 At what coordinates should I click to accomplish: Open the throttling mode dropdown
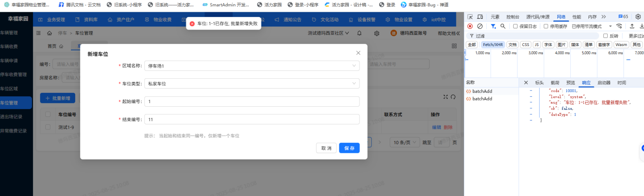pos(610,26)
